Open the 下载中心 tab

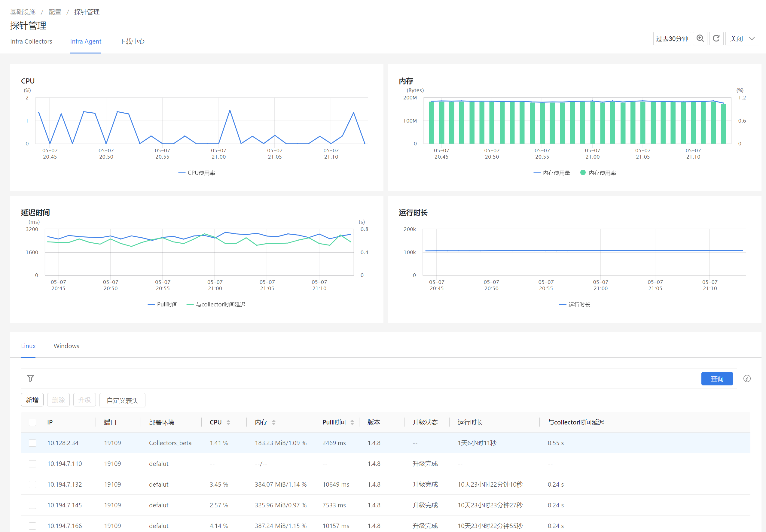pyautogui.click(x=132, y=41)
